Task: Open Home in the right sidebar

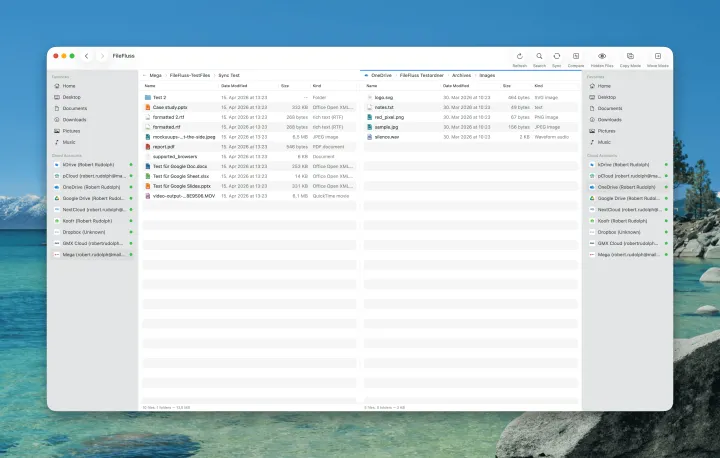Action: (x=628, y=86)
